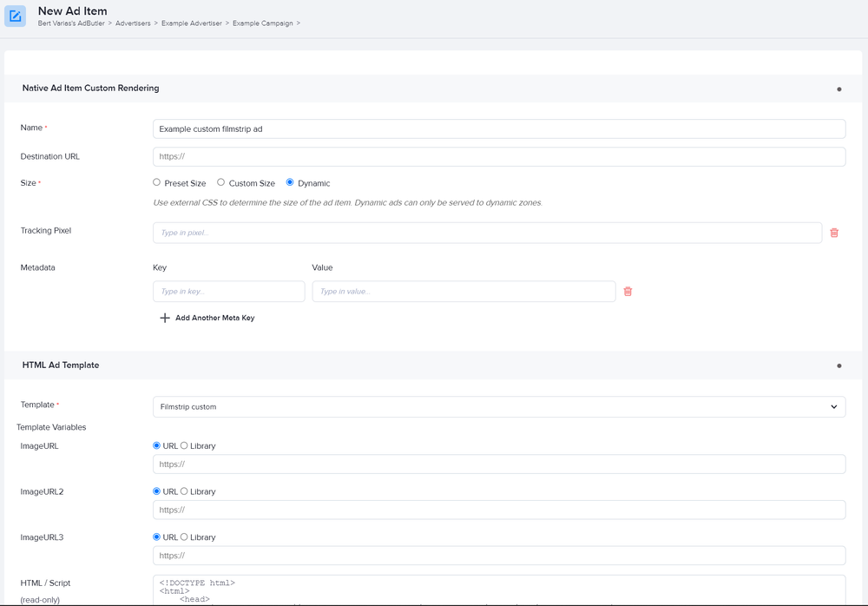Click Add Another Meta Key

214,318
